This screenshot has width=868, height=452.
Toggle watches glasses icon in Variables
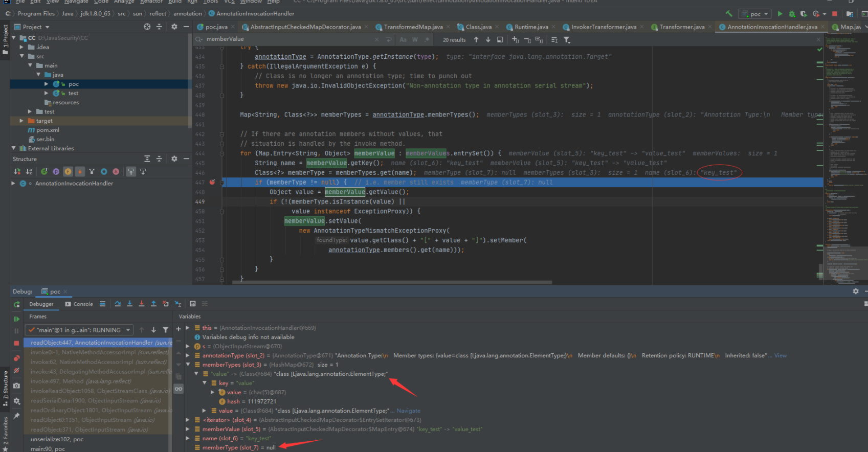point(179,389)
